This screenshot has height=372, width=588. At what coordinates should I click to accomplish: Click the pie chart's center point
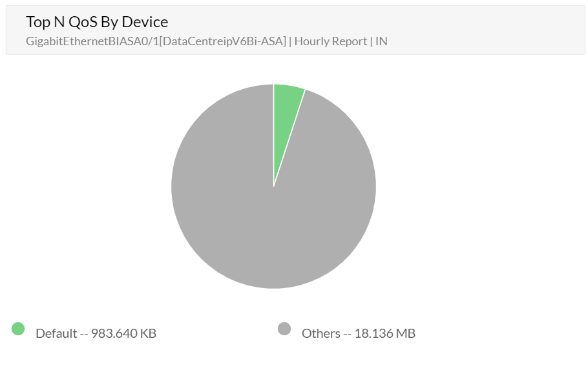click(273, 187)
